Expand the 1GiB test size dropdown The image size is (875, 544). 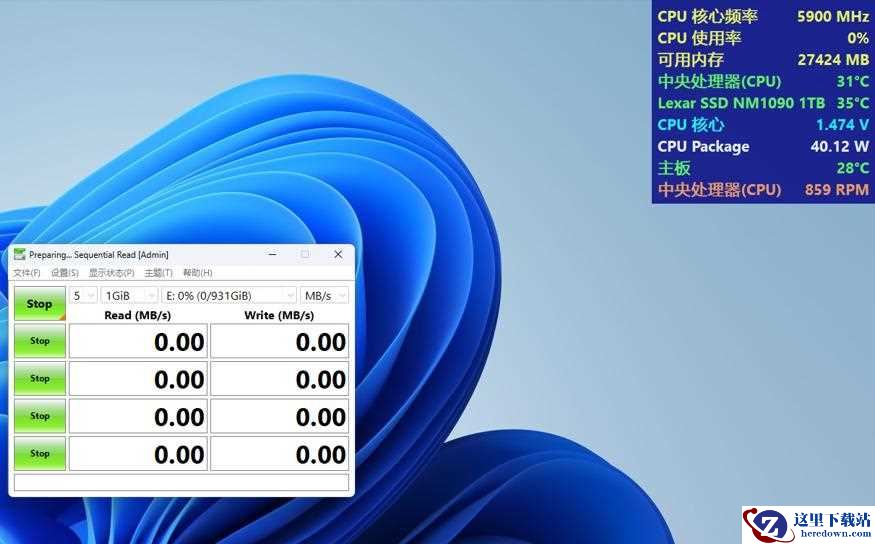click(x=129, y=296)
